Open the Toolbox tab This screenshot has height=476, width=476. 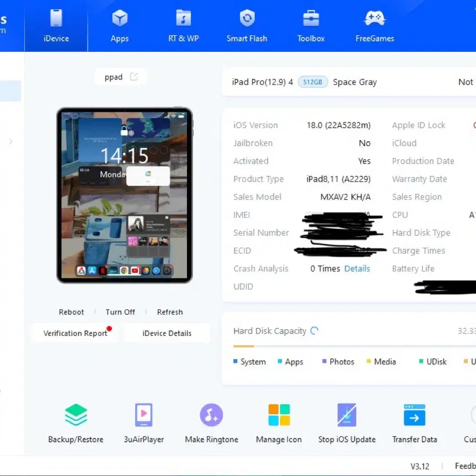pyautogui.click(x=311, y=26)
